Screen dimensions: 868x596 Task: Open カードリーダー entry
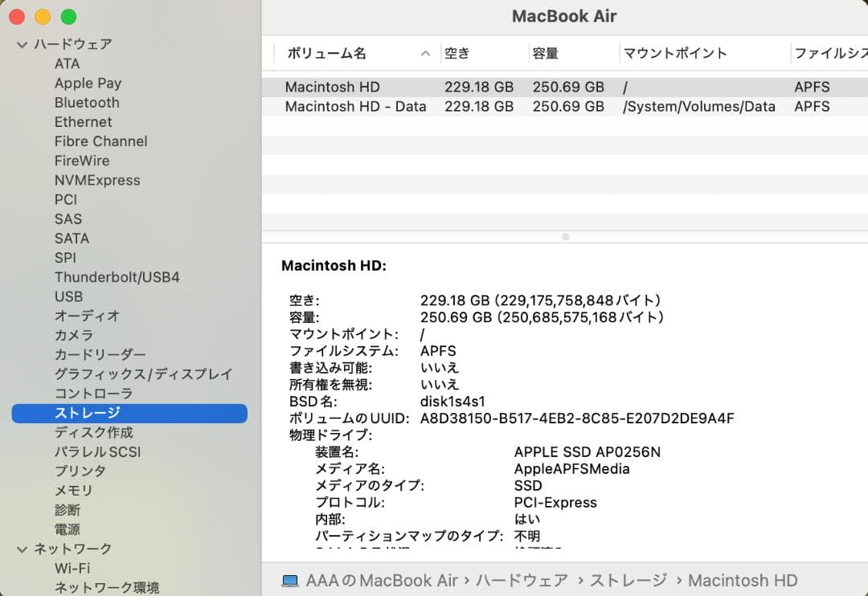pyautogui.click(x=100, y=354)
